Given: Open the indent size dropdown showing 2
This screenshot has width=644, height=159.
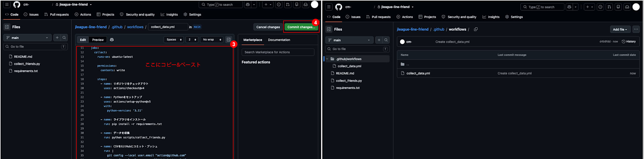Looking at the screenshot, I should click(192, 40).
